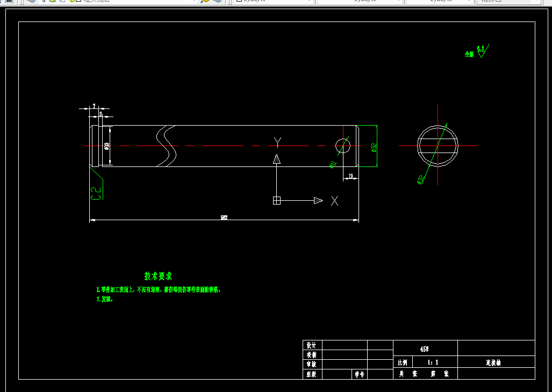552x392 pixels.
Task: Select the 连接轴 part name text
Action: coord(493,363)
